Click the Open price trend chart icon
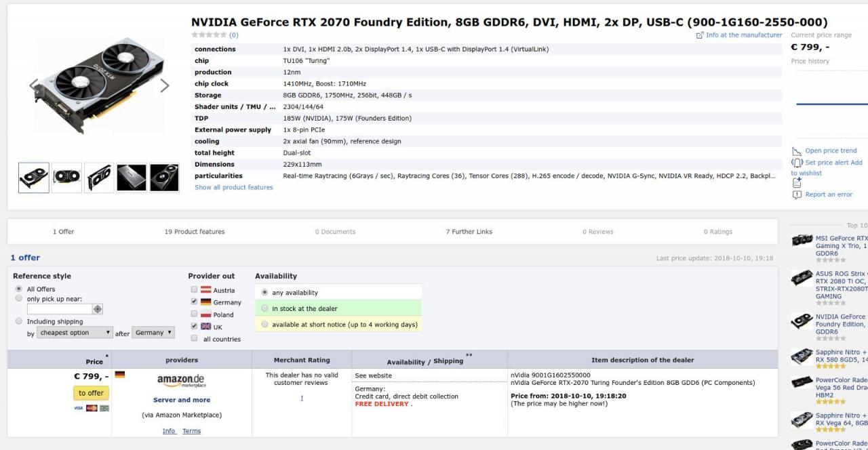This screenshot has width=868, height=450. tap(797, 151)
